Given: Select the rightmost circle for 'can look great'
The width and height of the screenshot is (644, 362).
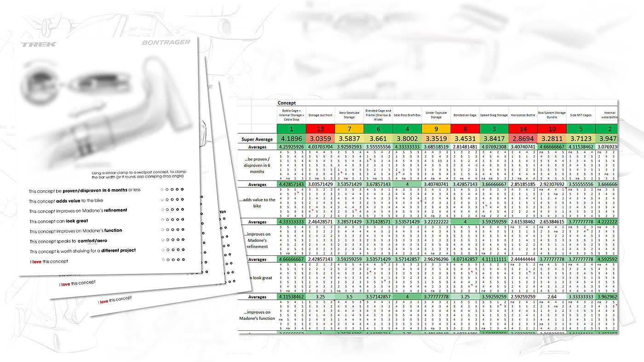Looking at the screenshot, I should pos(183,220).
